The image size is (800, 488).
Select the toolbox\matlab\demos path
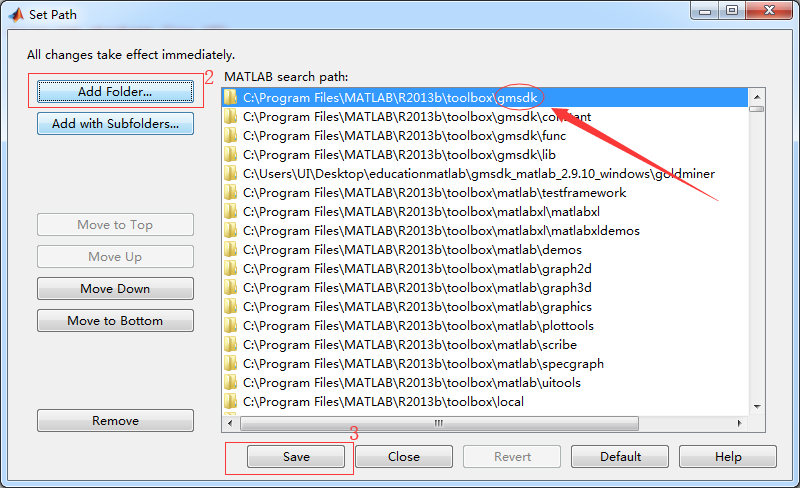click(485, 250)
